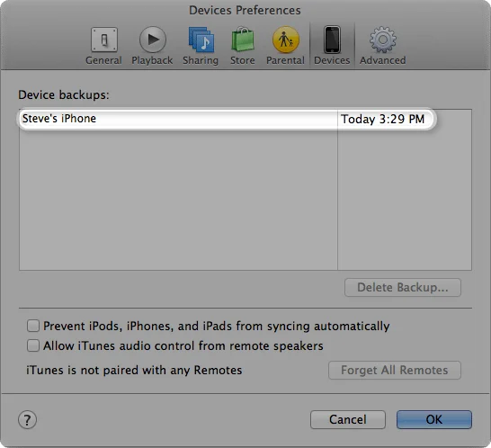The image size is (491, 448).
Task: Enable Prevent iPods, iPhones, and iPads syncing
Action: click(x=33, y=326)
